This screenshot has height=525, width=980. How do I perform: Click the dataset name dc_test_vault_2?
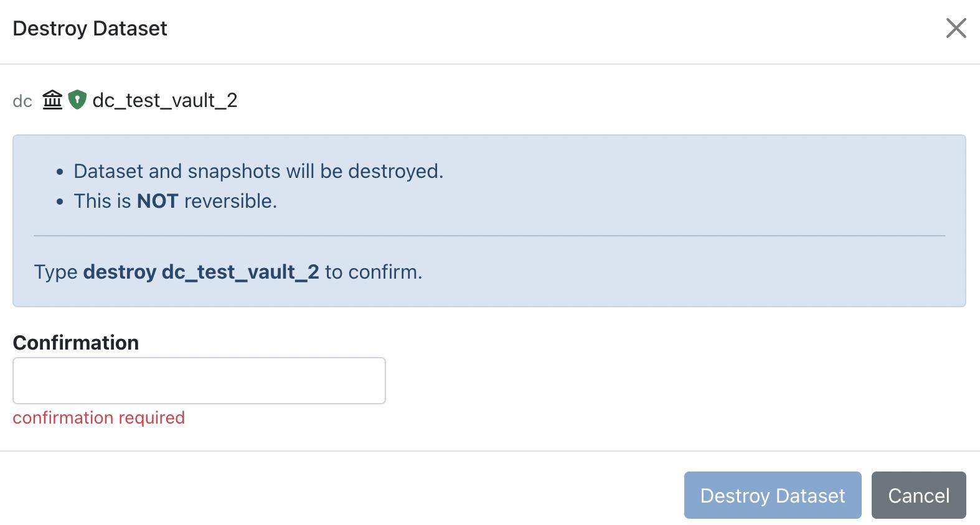166,99
